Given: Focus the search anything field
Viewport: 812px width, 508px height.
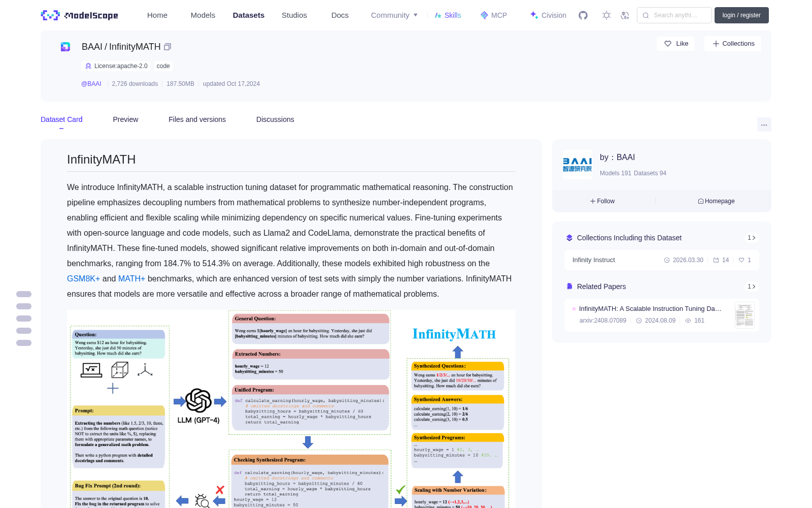Looking at the screenshot, I should (674, 15).
